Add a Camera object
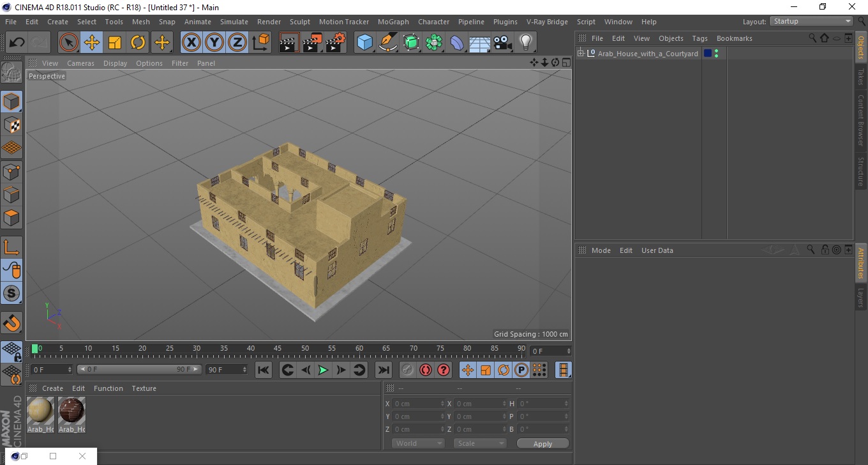Screen dimensions: 868x465 click(503, 43)
